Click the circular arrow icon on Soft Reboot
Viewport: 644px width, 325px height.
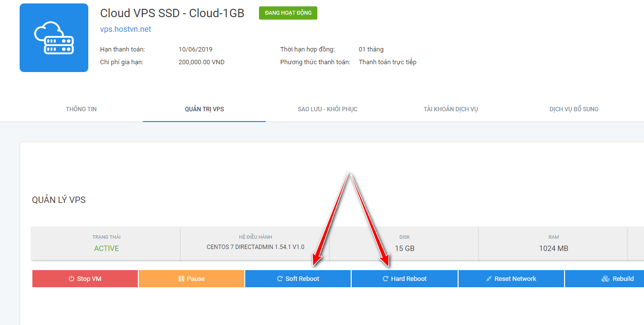[280, 279]
